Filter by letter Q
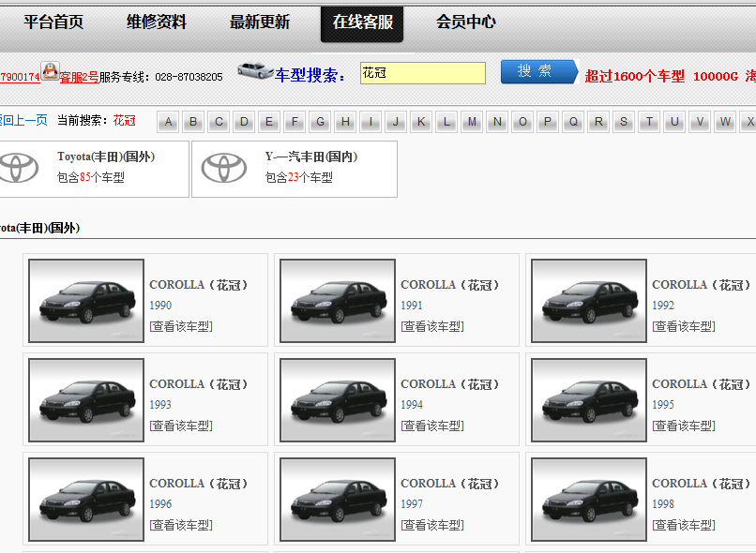This screenshot has width=756, height=553. coord(573,122)
